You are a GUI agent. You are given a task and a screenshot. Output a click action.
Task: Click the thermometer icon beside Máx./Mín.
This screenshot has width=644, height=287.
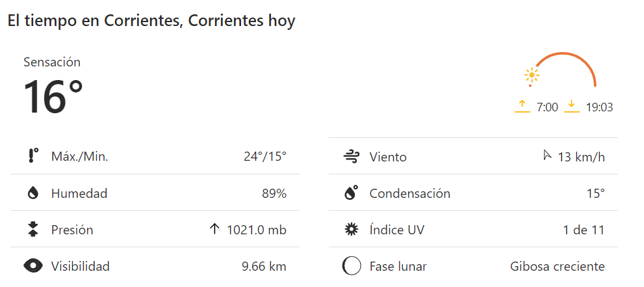(33, 156)
